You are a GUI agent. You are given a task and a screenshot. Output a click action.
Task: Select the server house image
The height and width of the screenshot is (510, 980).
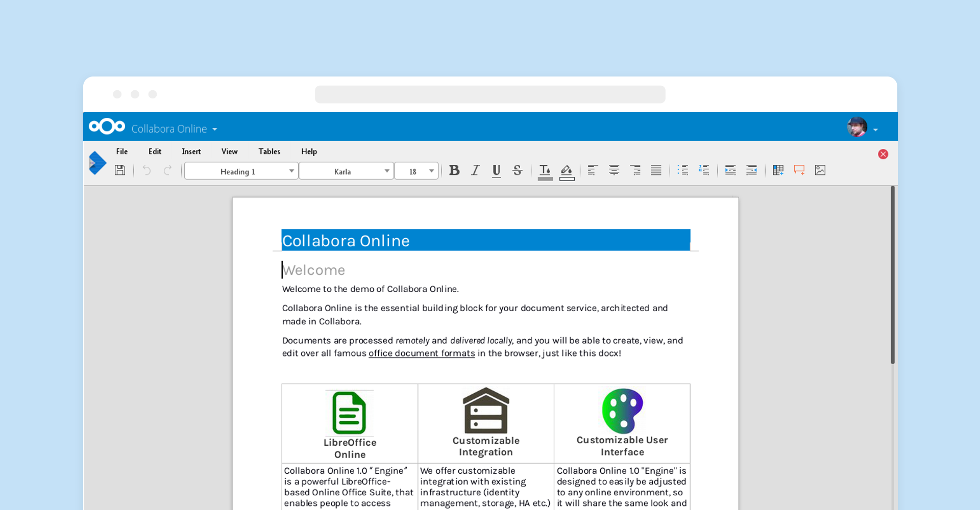pos(486,411)
